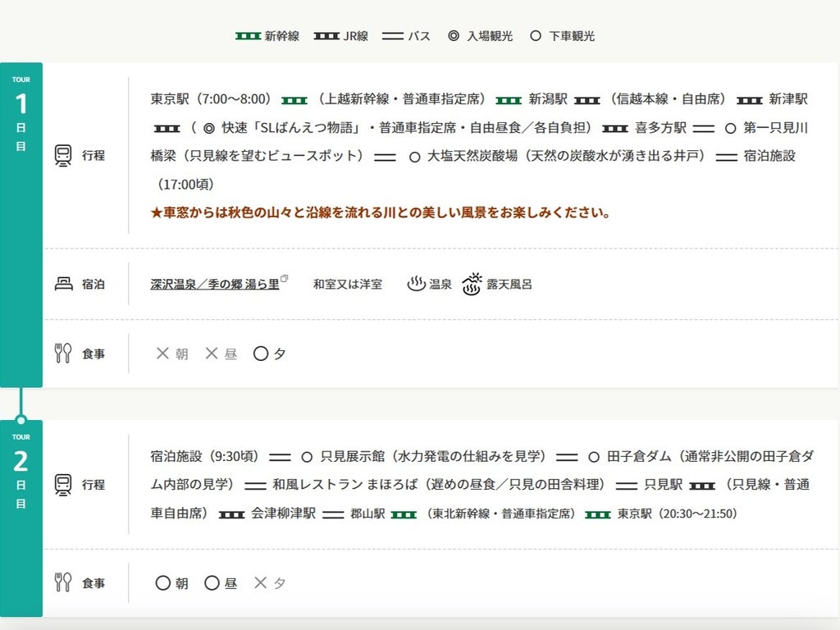Image resolution: width=840 pixels, height=630 pixels.
Task: Click the Day 2 meals fork-spoon icon
Action: coord(63,582)
